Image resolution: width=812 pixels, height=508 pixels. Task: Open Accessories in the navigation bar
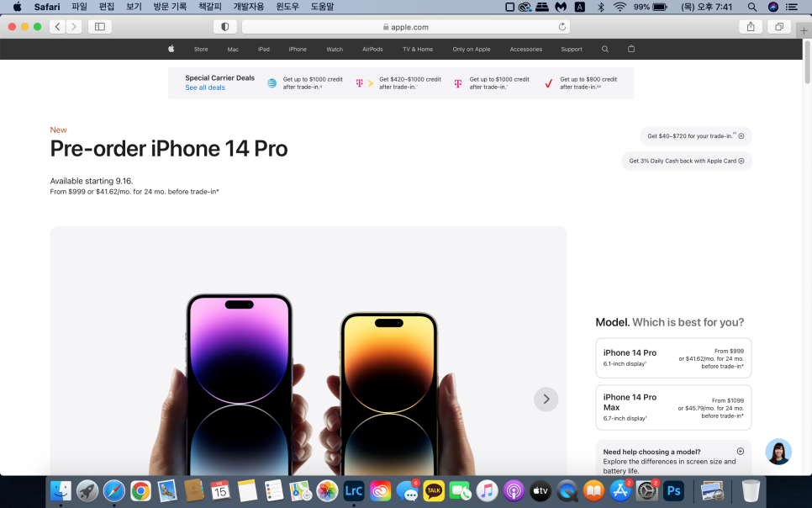click(x=525, y=50)
